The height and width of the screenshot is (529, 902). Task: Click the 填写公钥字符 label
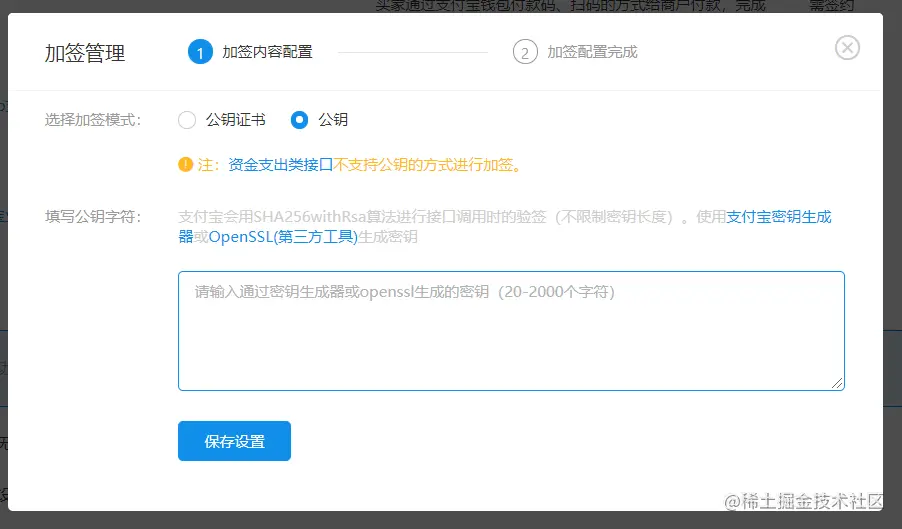click(93, 217)
